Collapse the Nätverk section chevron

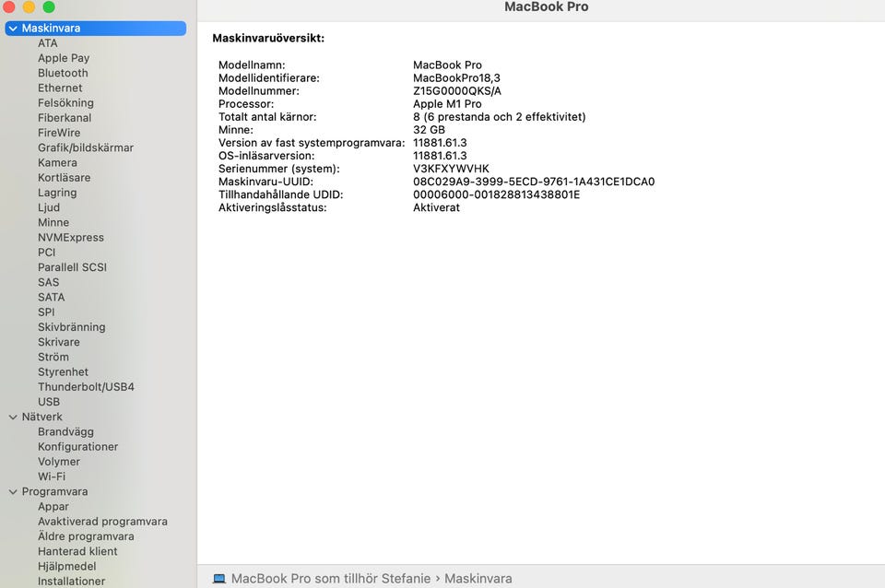point(13,417)
